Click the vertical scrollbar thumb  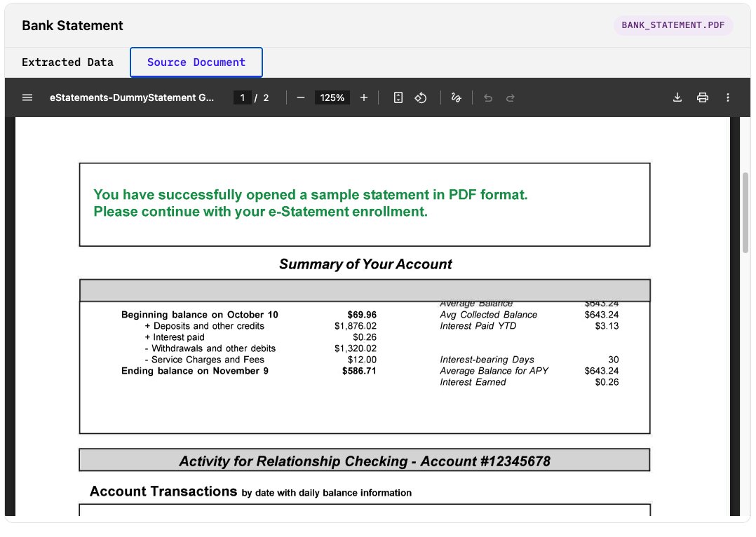tap(745, 212)
